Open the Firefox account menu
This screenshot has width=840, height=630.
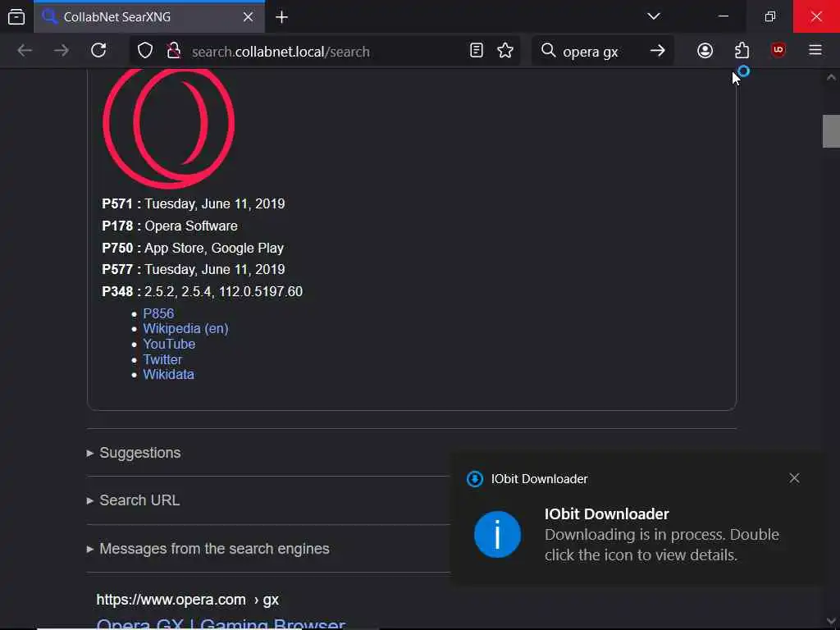pyautogui.click(x=705, y=51)
